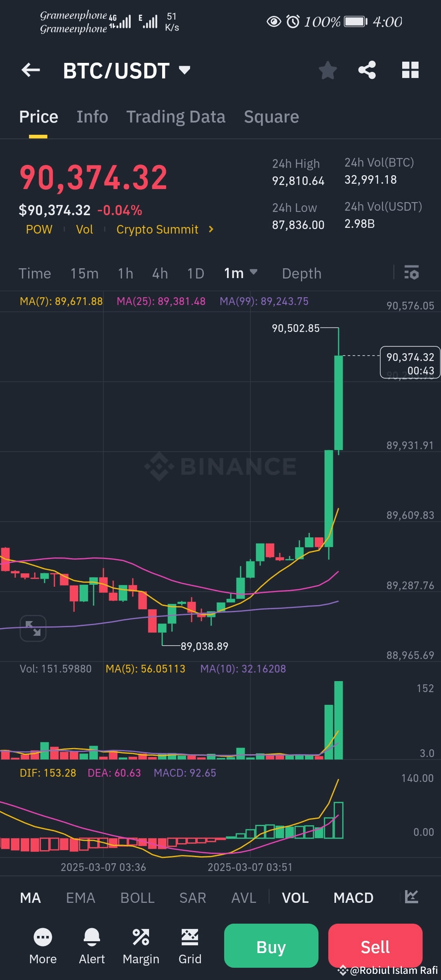
Task: Open chart settings icon beside Depth
Action: click(x=412, y=273)
